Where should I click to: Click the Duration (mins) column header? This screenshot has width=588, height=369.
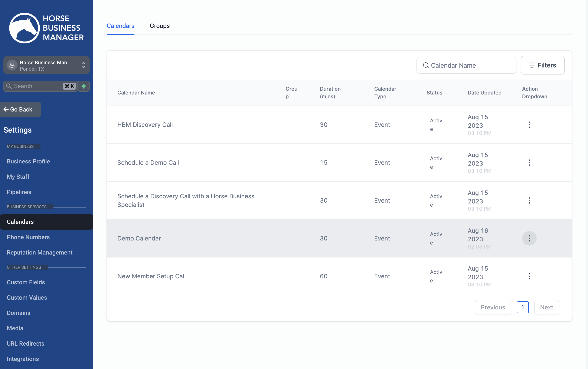click(x=330, y=93)
